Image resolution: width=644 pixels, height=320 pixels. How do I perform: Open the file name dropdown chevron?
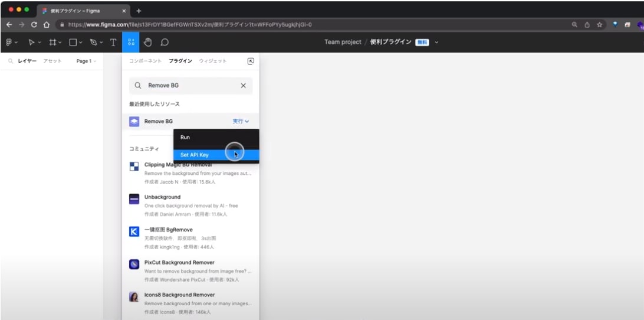pyautogui.click(x=436, y=43)
